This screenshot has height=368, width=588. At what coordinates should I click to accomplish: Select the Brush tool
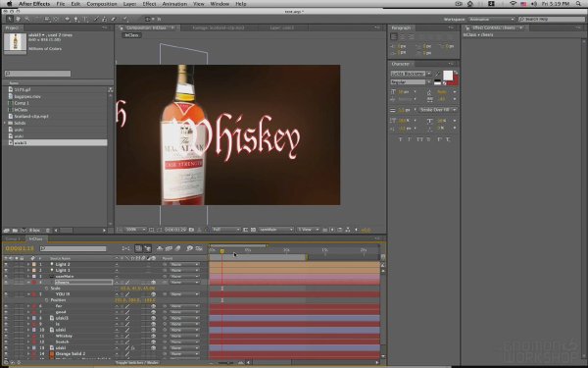(x=96, y=19)
